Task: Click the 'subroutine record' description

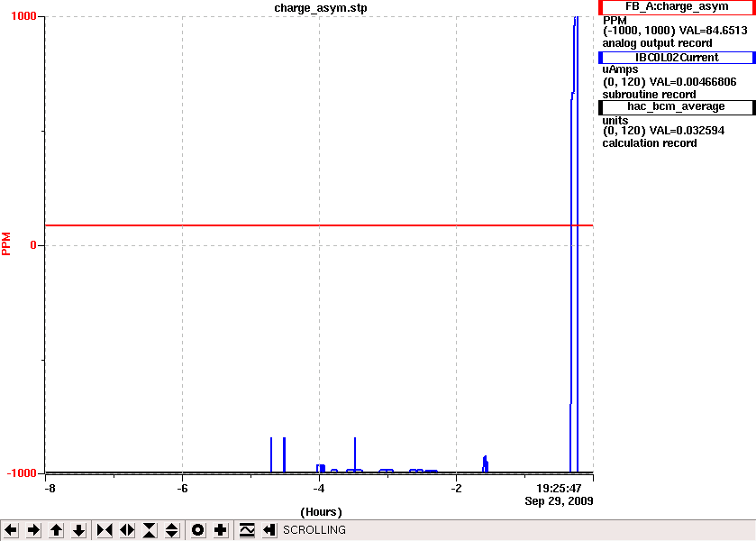Action: coord(649,95)
